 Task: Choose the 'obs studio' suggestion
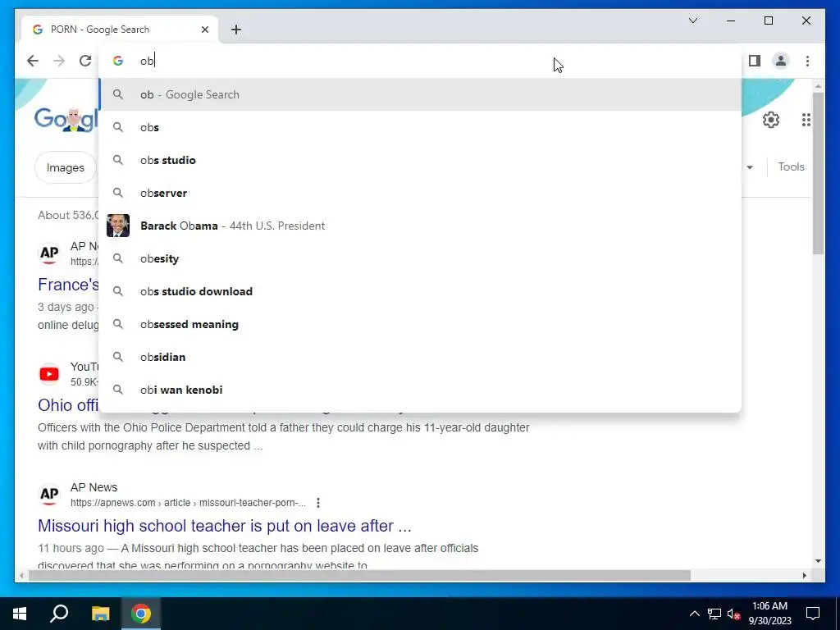click(421, 160)
